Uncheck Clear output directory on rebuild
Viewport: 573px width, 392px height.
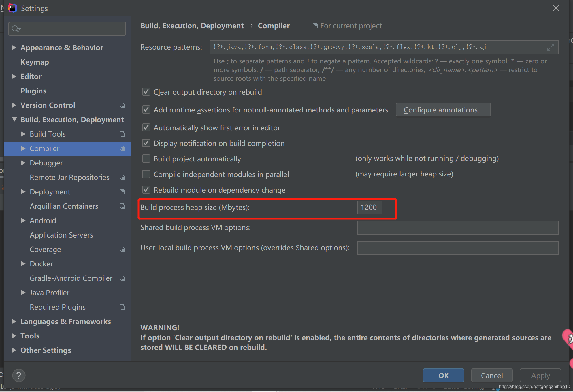click(146, 92)
